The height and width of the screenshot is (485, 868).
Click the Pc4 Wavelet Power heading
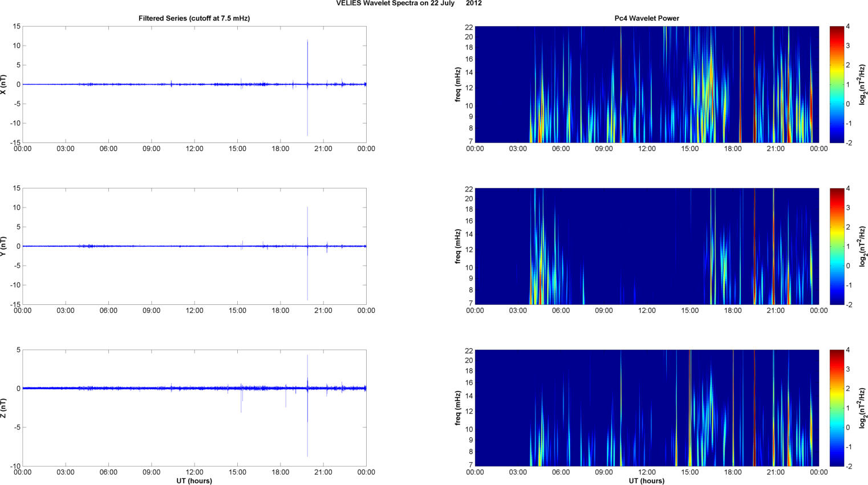pyautogui.click(x=646, y=18)
